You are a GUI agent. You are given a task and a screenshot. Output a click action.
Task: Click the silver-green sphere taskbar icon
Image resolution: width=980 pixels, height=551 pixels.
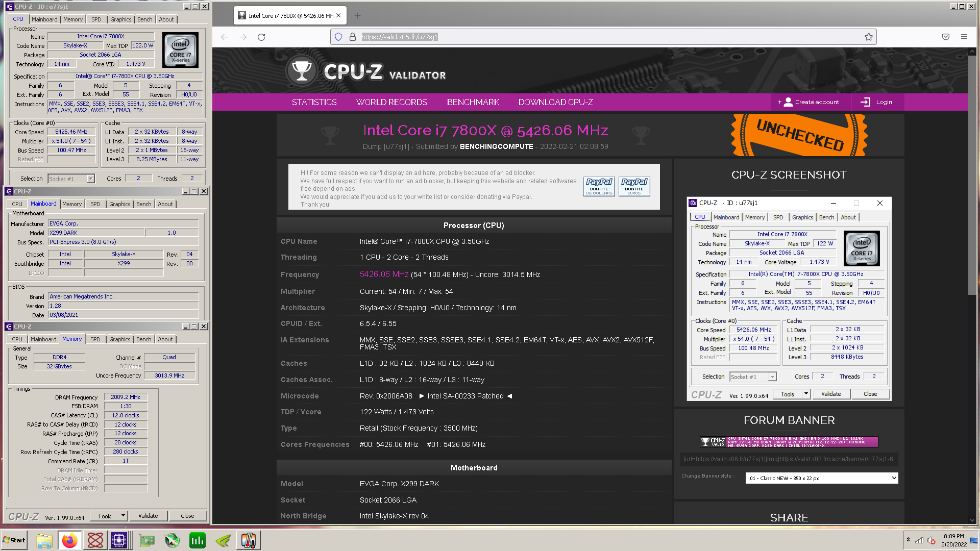[x=172, y=540]
